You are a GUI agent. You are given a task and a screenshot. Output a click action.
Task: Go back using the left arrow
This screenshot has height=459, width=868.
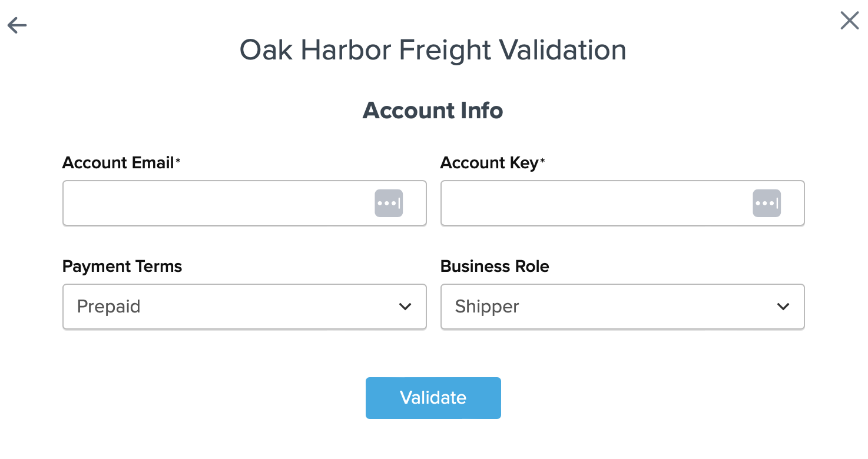17,25
